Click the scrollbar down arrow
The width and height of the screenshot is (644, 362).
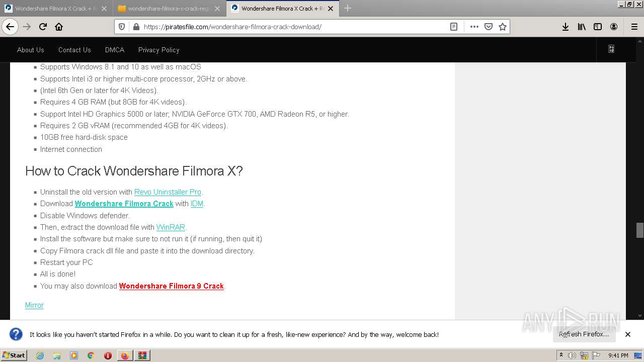(639, 316)
